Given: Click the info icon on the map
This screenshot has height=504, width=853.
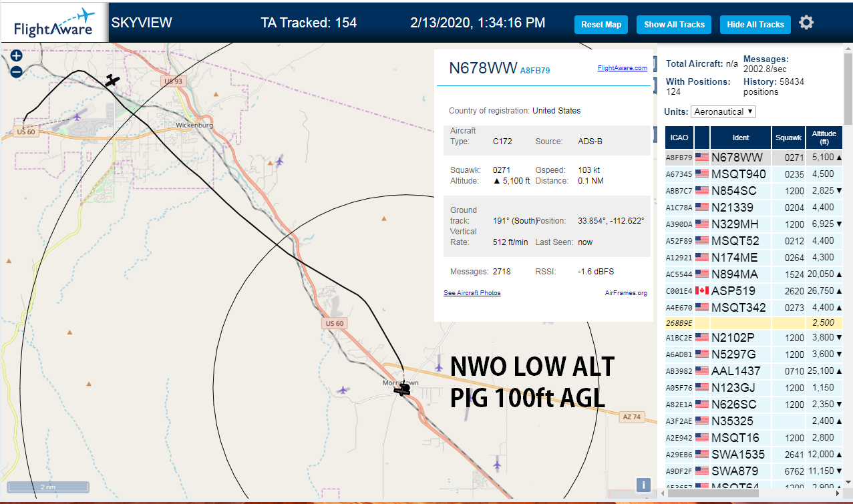Looking at the screenshot, I should click(x=643, y=485).
